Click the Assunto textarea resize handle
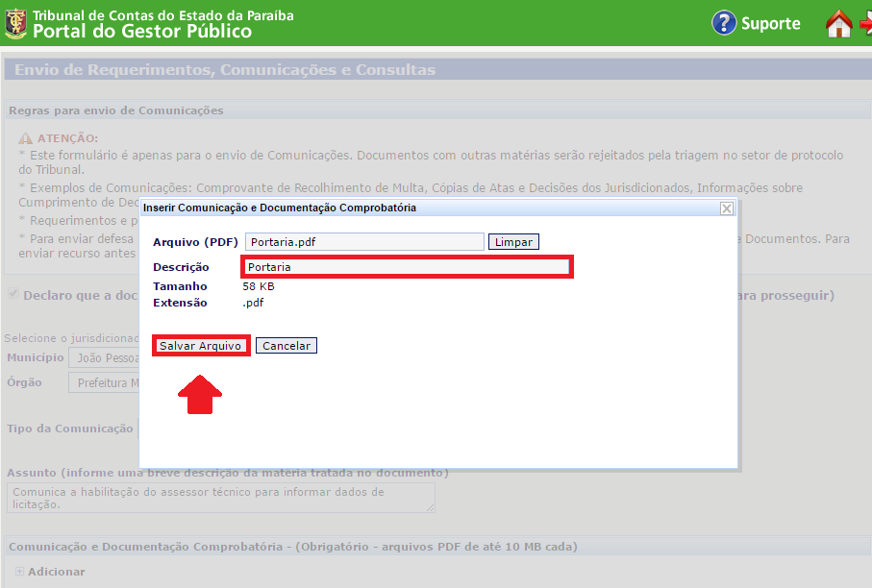 430,507
